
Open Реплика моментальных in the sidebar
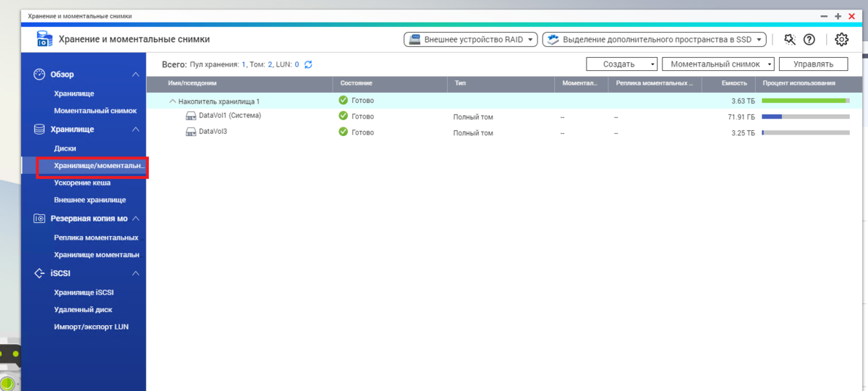96,237
